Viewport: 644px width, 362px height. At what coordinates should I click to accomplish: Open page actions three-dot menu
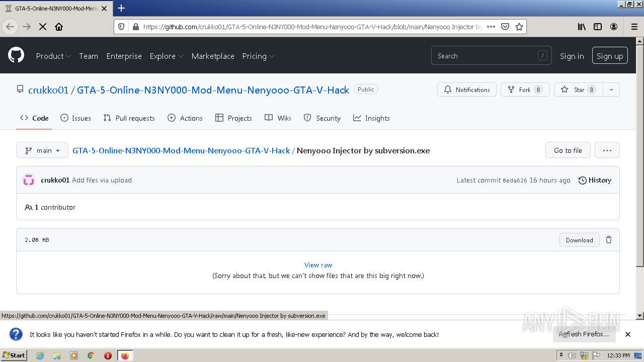tap(491, 27)
